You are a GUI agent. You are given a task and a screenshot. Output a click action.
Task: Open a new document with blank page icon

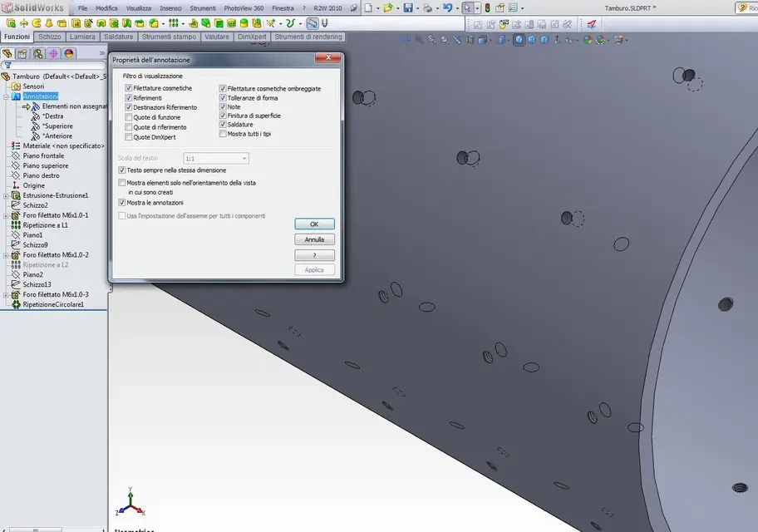coord(368,7)
